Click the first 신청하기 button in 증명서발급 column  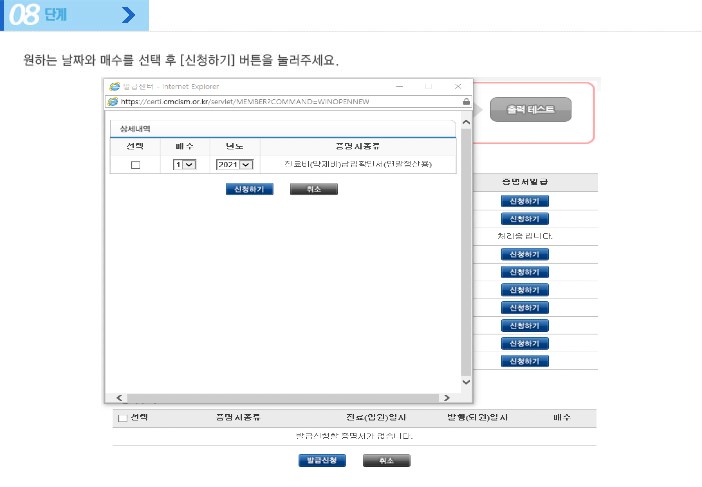pos(525,201)
